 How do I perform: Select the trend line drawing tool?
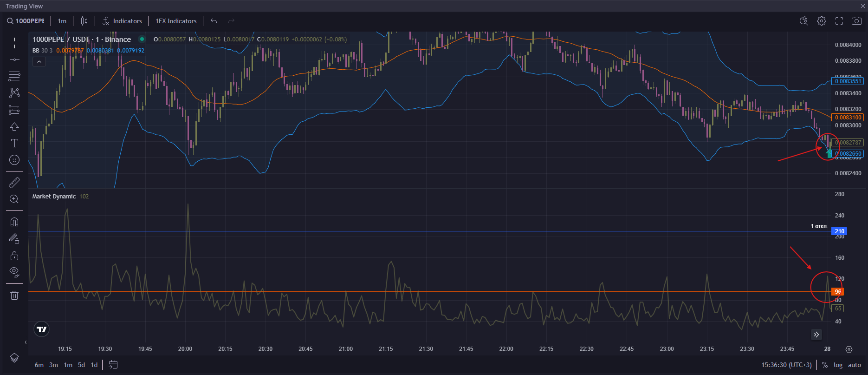pyautogui.click(x=14, y=60)
